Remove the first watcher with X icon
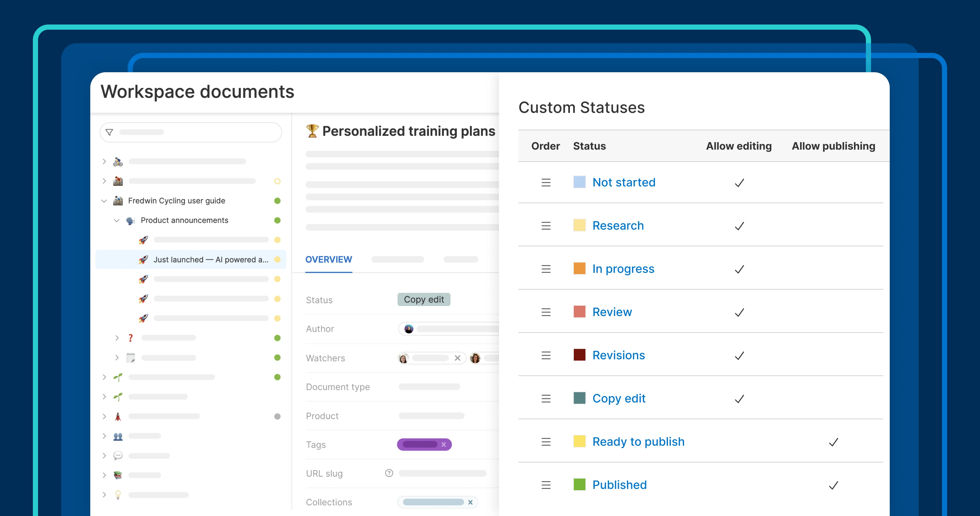Screen dimensions: 980x516 [x=457, y=358]
